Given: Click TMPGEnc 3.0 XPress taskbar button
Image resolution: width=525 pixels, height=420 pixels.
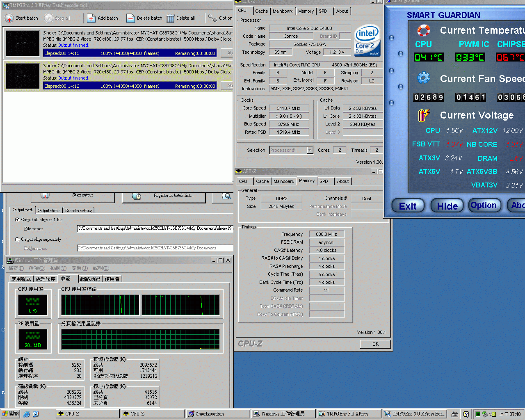Looking at the screenshot, I should click(348, 414).
